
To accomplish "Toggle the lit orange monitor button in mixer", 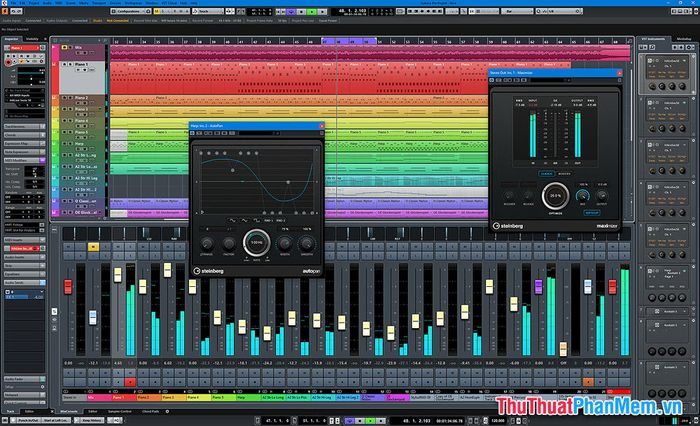I will pos(588,382).
